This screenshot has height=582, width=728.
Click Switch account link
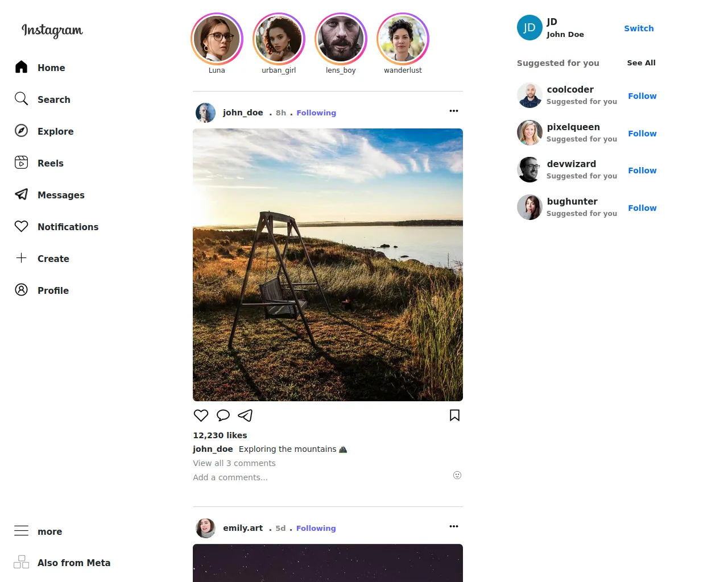(x=639, y=28)
